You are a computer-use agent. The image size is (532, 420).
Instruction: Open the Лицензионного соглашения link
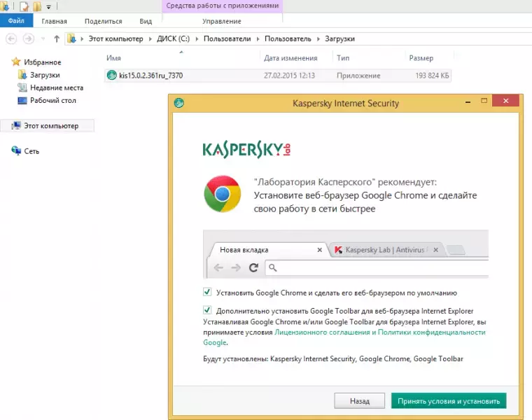[322, 332]
